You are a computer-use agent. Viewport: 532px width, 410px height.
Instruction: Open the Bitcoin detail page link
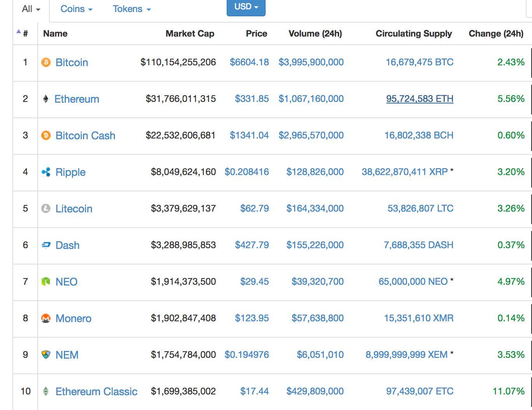[72, 62]
